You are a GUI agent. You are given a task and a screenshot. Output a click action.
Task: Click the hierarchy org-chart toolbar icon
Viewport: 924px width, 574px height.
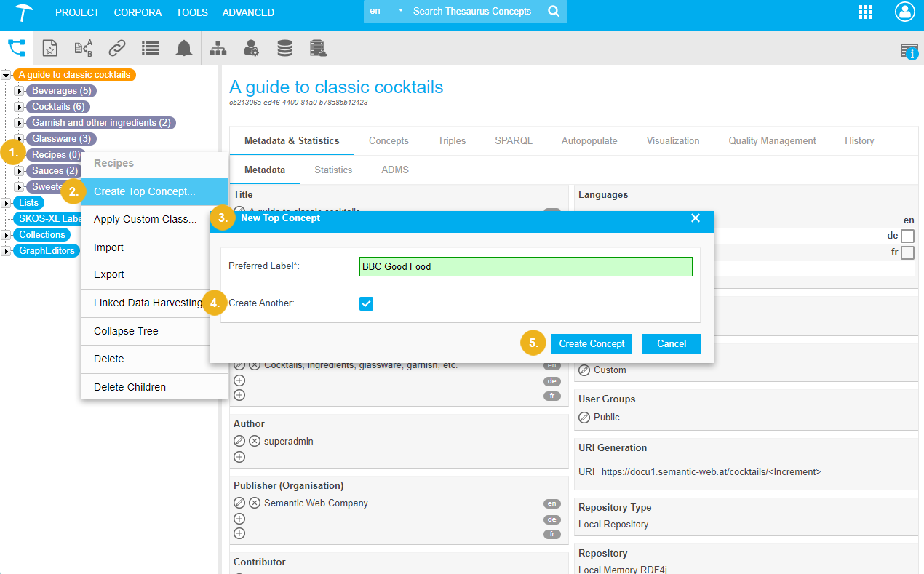[218, 48]
